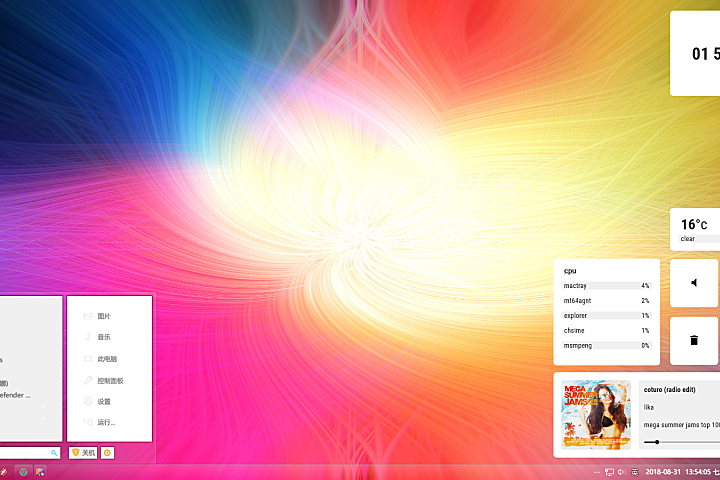Click the start menu search field

click(25, 453)
